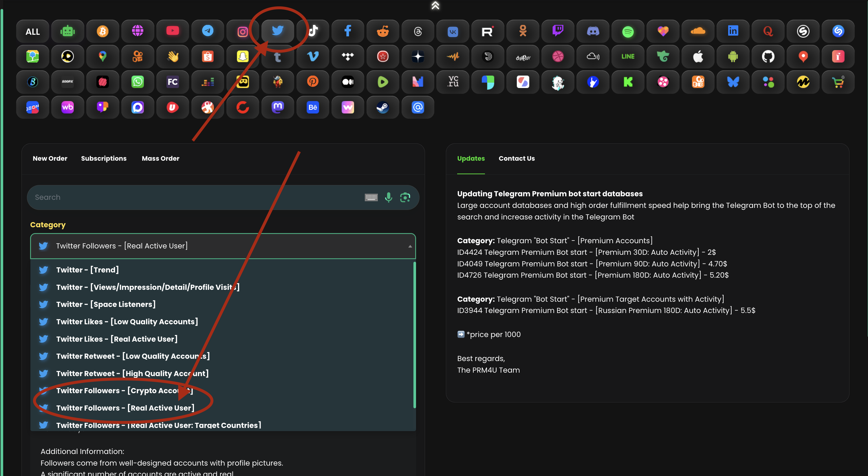Collapse the services panel with double chevron
Screen dimensions: 868x476
point(435,6)
